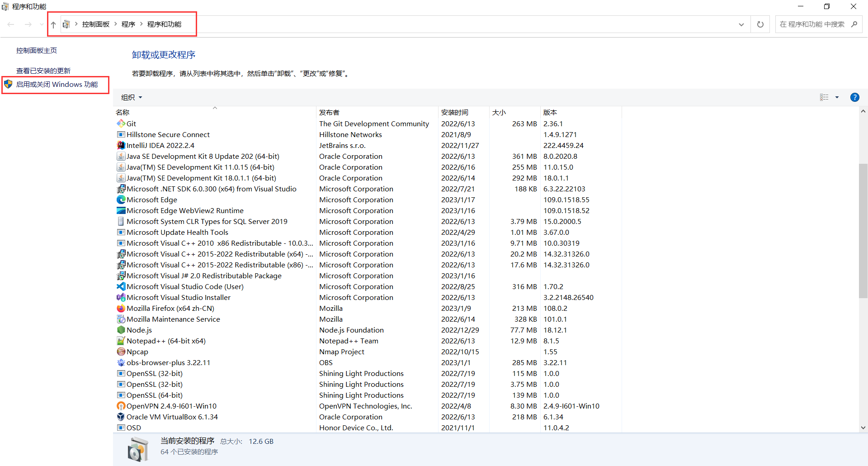
Task: Click the Control Panel icon in address bar
Action: [66, 24]
